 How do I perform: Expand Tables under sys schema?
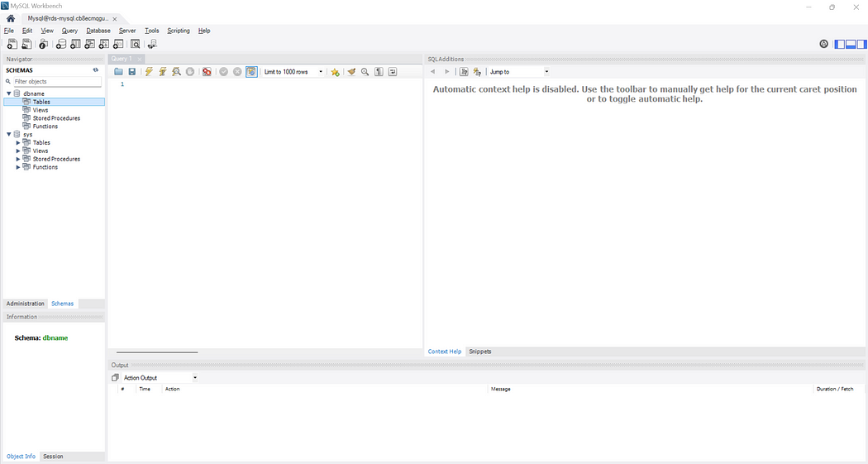pos(17,143)
